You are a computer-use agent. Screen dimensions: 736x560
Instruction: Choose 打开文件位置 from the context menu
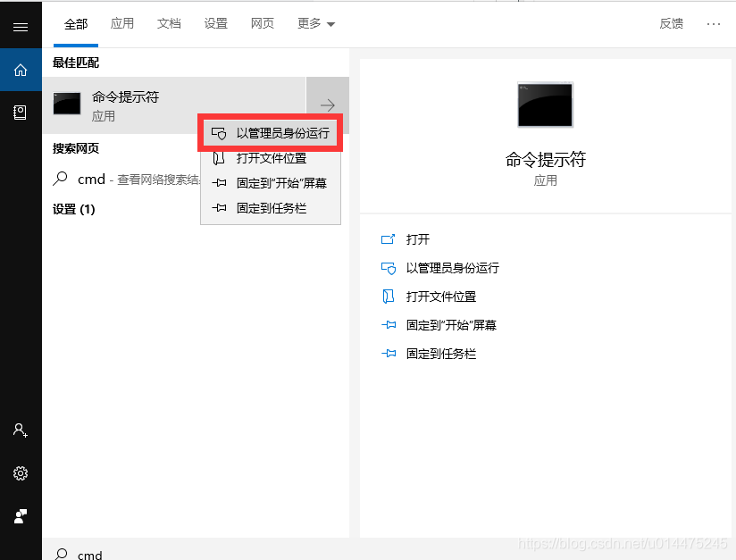(271, 158)
